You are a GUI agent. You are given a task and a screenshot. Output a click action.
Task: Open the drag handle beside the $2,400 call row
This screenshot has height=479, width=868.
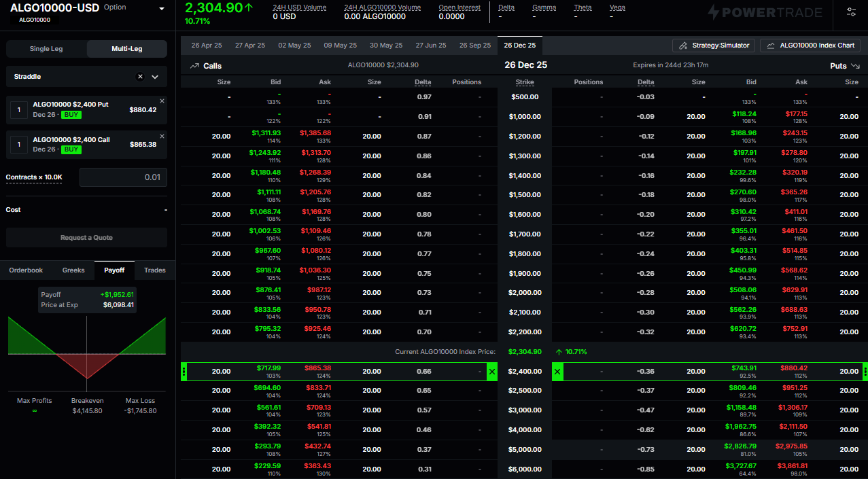184,372
